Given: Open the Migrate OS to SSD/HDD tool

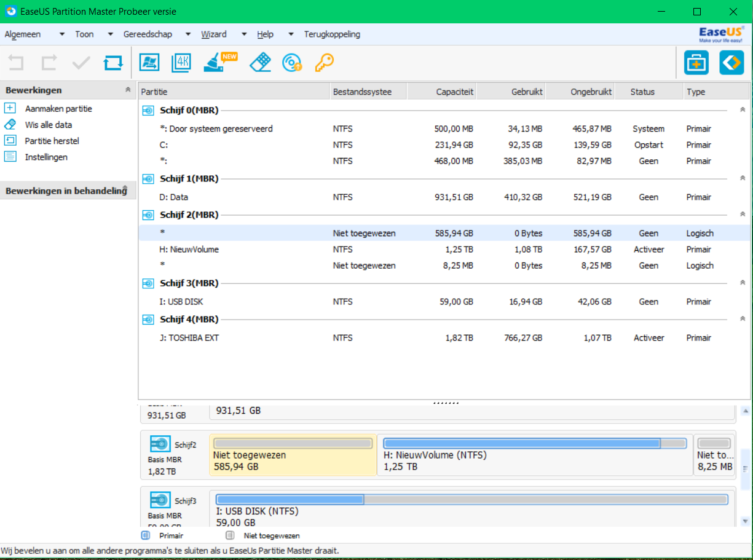Looking at the screenshot, I should pos(149,63).
